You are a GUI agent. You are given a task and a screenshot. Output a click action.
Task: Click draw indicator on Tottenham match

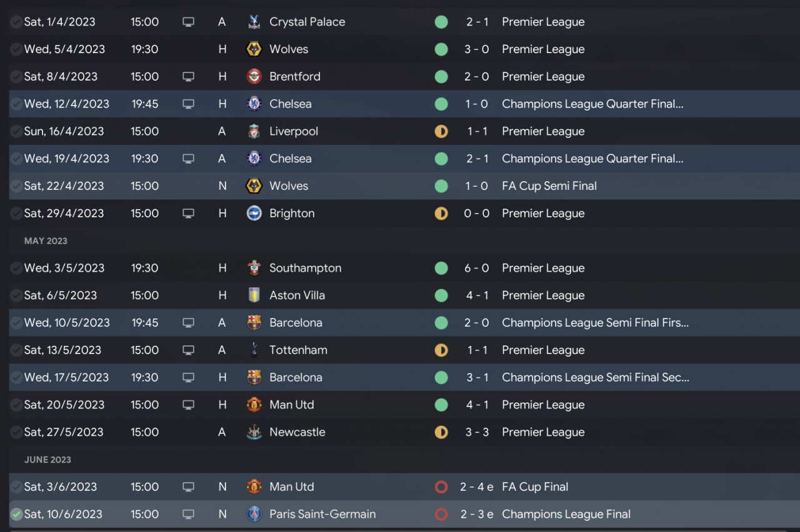pos(441,350)
